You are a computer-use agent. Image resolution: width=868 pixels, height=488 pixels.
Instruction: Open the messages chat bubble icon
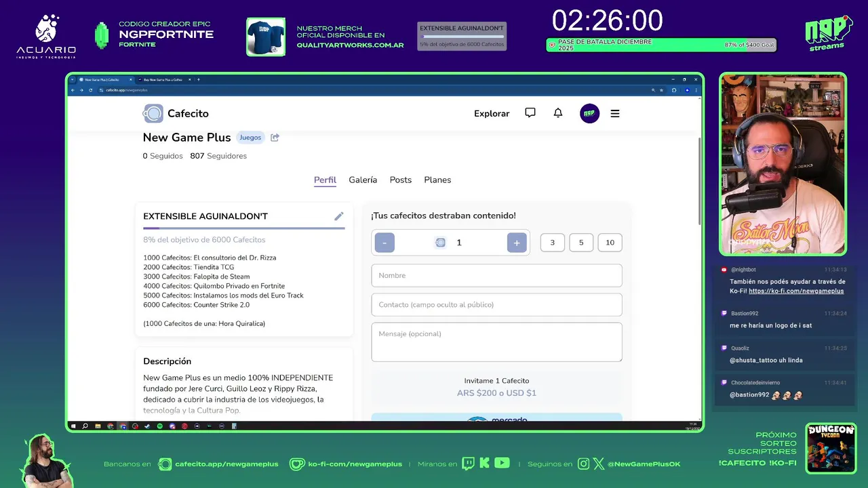point(530,113)
